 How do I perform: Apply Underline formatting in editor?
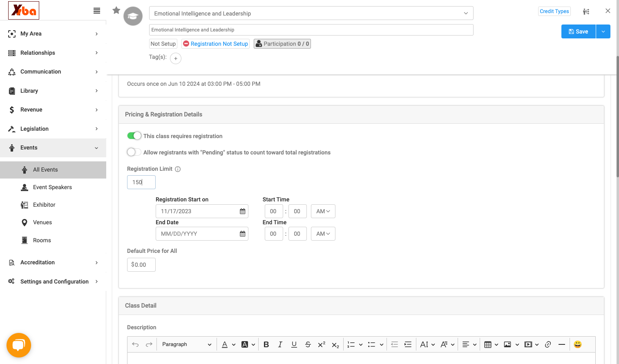294,344
